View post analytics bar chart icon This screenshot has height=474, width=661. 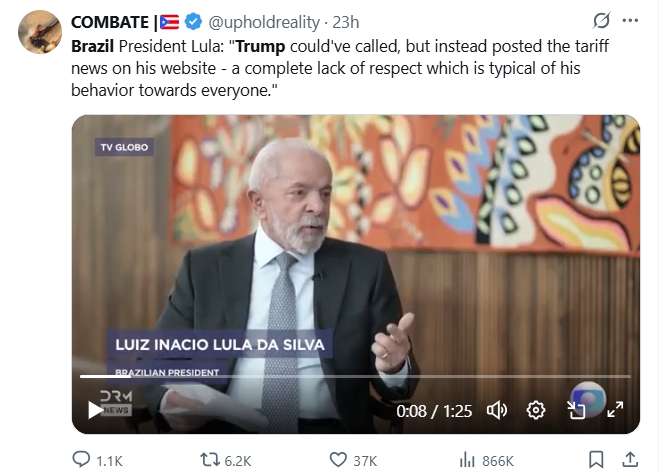(467, 459)
